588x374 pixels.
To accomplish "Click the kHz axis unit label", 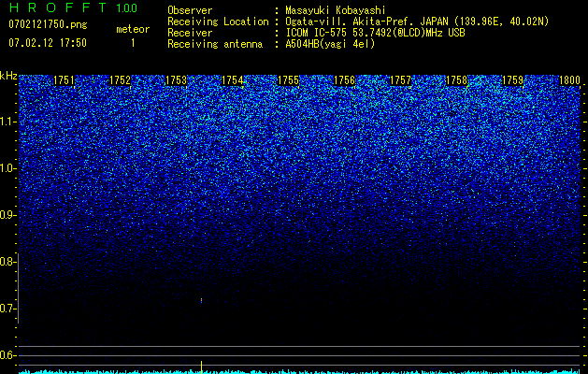I will coord(8,76).
